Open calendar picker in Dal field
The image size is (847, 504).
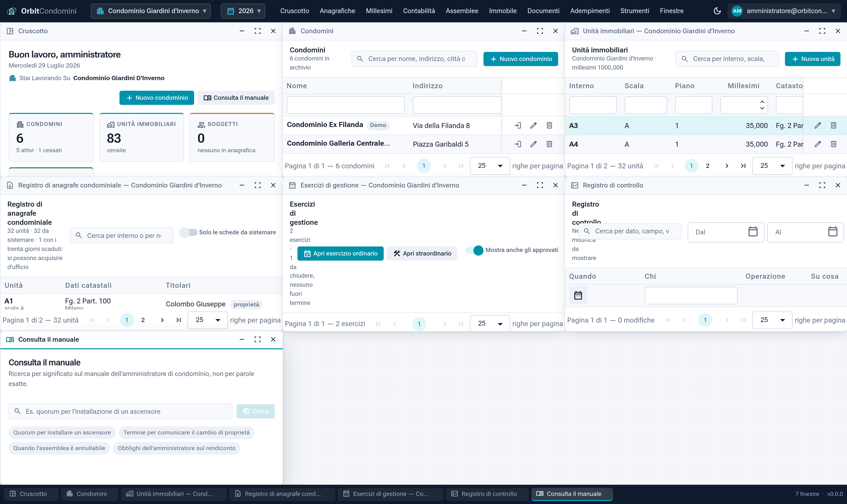(x=753, y=232)
